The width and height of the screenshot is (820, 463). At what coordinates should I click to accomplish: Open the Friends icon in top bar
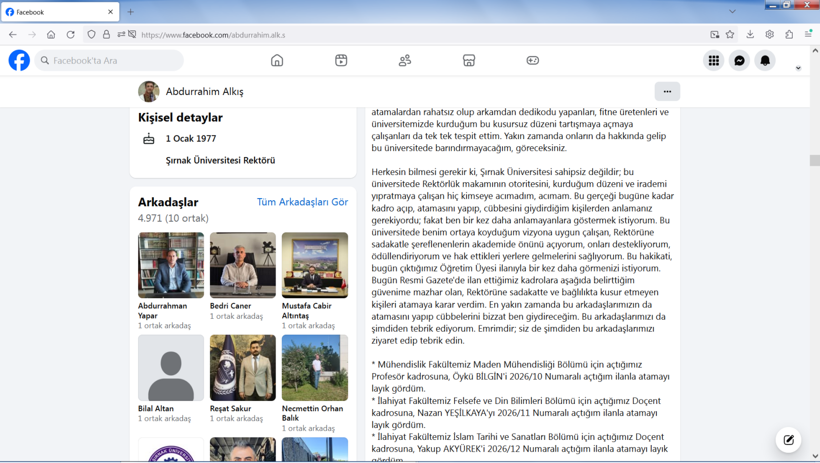[x=405, y=60]
